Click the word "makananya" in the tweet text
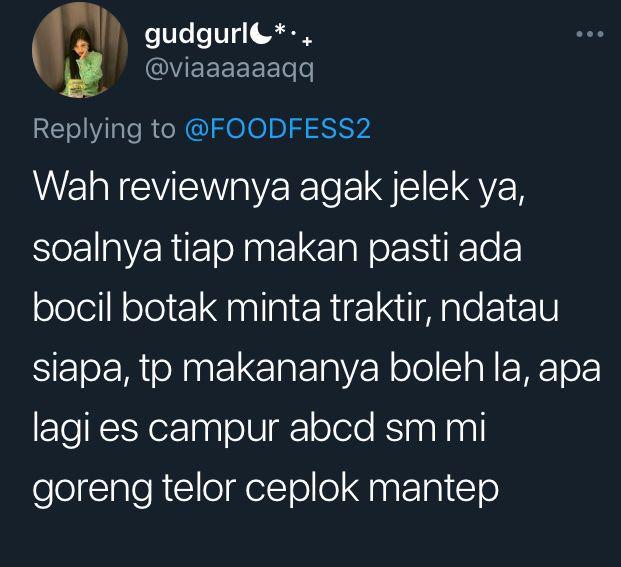621x567 pixels. coord(280,370)
